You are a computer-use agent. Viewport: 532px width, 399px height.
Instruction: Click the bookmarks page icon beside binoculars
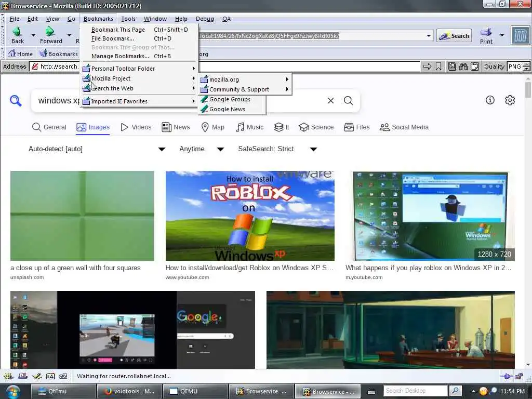[452, 66]
